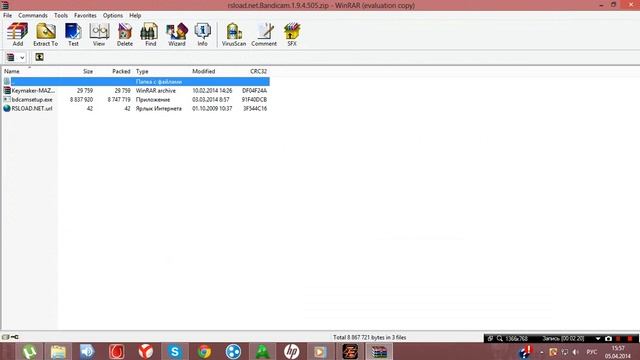Run the Test archive tool
The width and height of the screenshot is (640, 360).
73,34
